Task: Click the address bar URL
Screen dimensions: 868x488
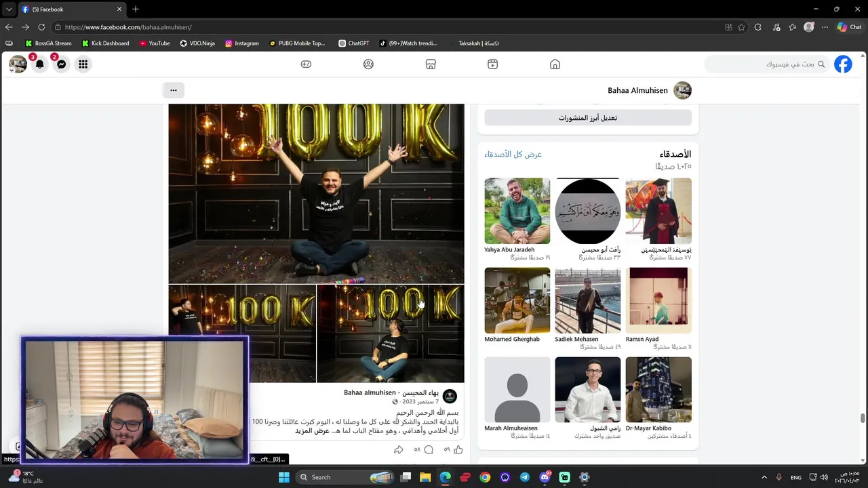Action: [x=128, y=27]
